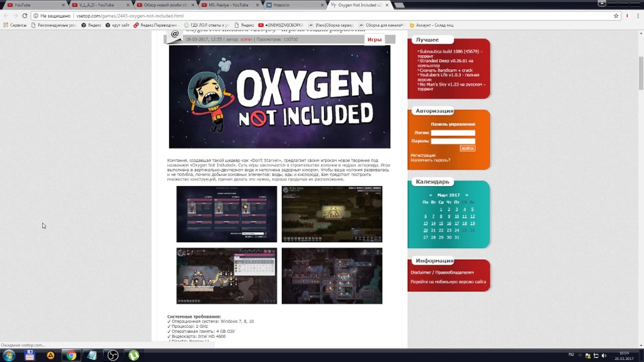Open 'Скачать Bandicam + crack' link
644x362 pixels.
[446, 70]
